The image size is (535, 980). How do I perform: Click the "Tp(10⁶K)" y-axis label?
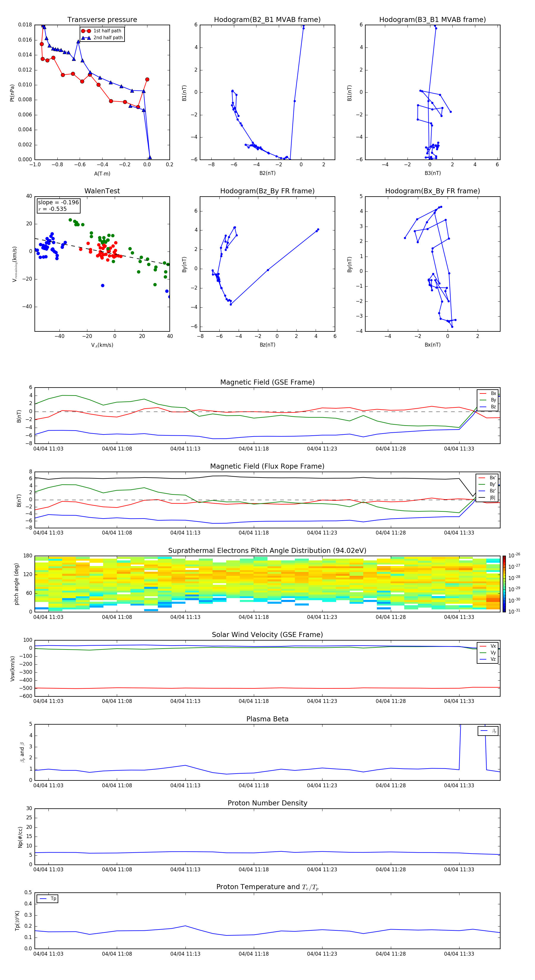click(x=17, y=921)
